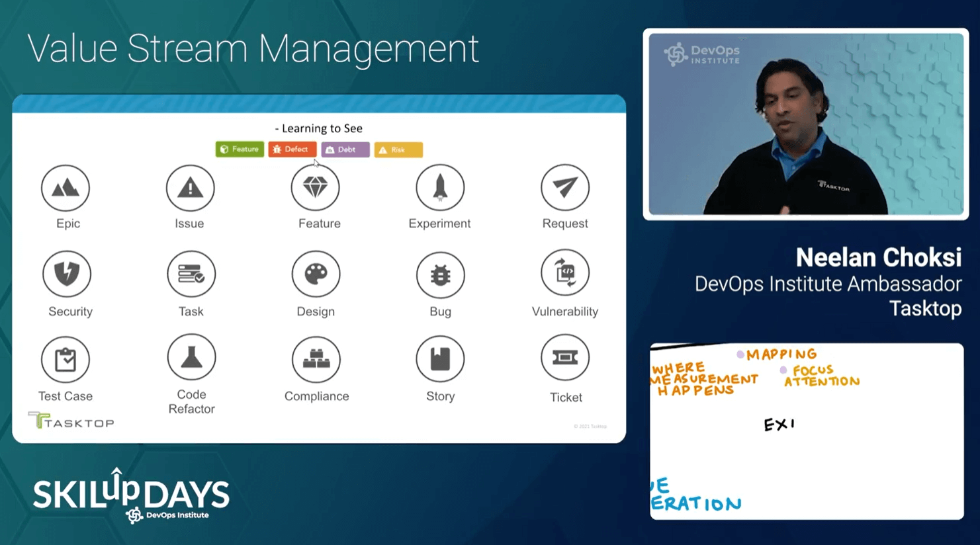Screen dimensions: 980x545
Task: Click the DevOps Institute logo in video
Action: tap(702, 54)
